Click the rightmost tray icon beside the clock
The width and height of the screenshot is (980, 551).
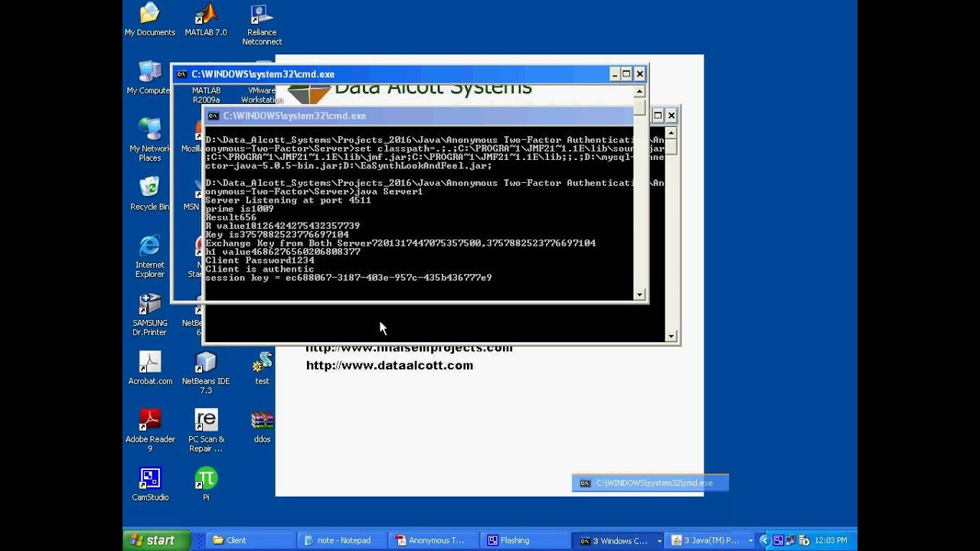tap(804, 540)
